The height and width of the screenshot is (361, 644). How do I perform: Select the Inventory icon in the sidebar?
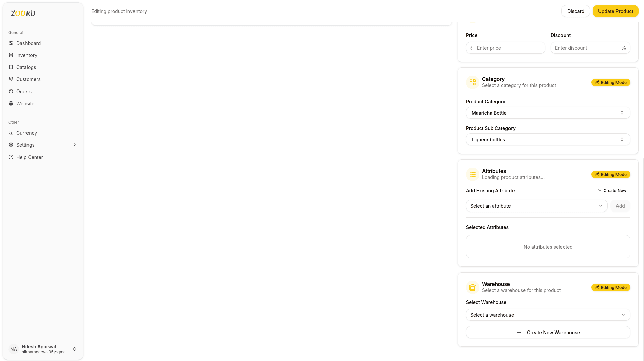(x=11, y=55)
